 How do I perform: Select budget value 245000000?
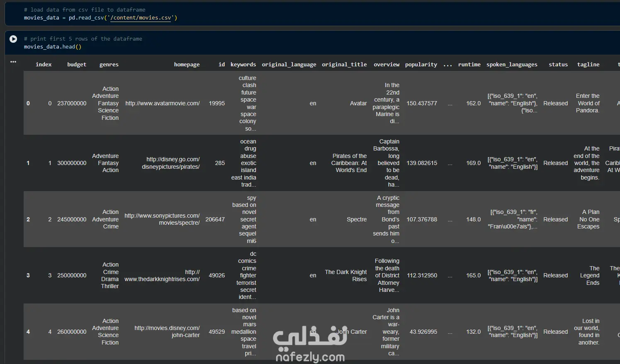coord(72,219)
